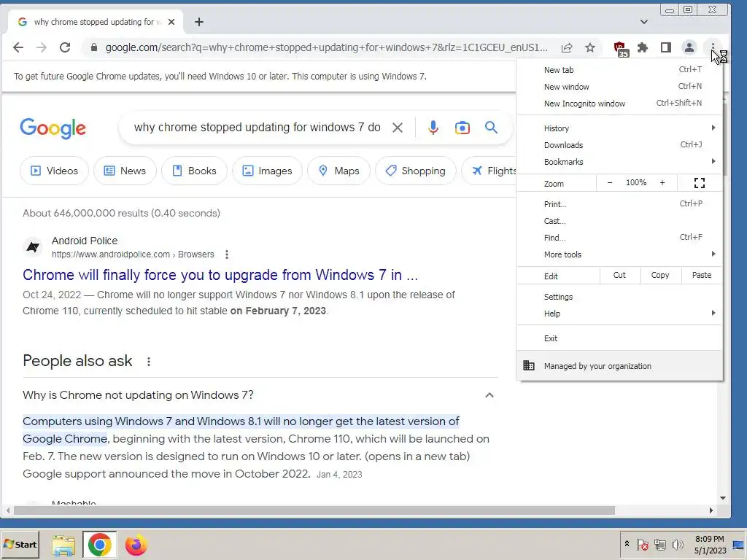
Task: Open the Android Police site link
Action: click(133, 254)
